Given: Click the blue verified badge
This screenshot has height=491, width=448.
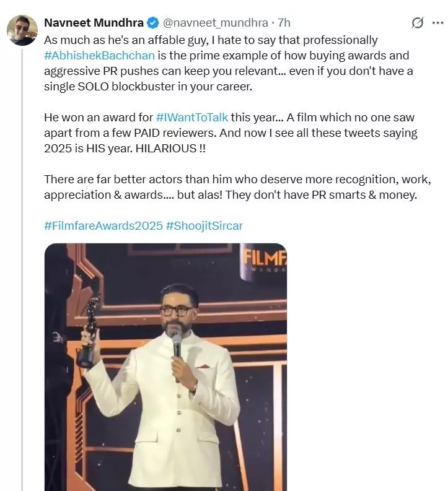Looking at the screenshot, I should click(154, 23).
